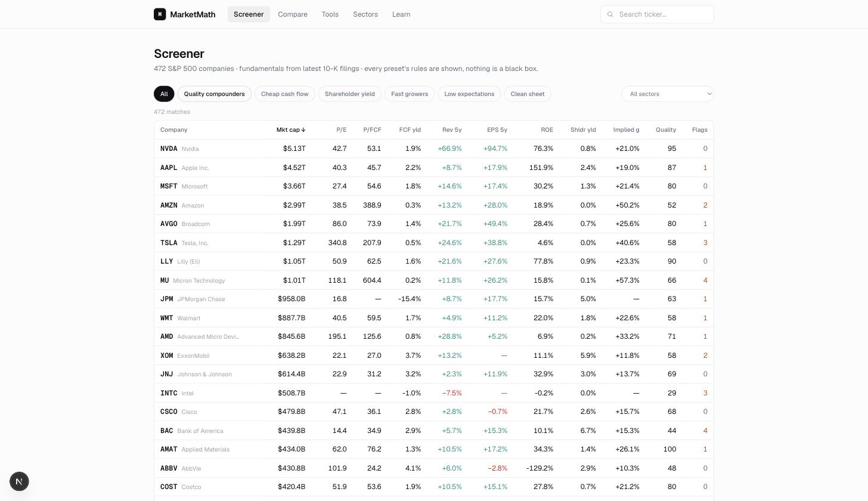Click TSLA P/E value 340.8

337,243
